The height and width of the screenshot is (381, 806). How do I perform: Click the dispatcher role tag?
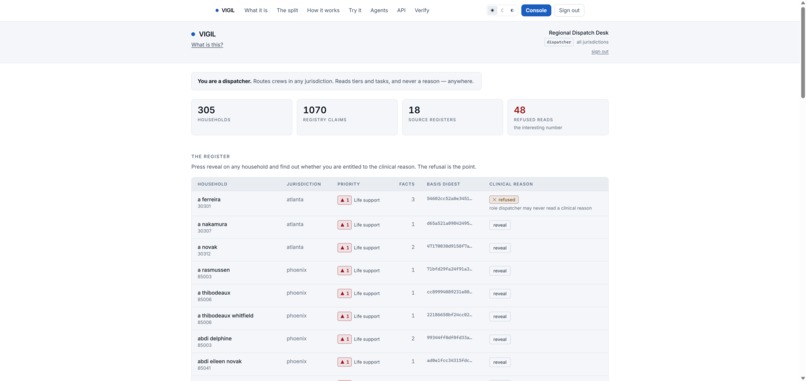coord(559,42)
